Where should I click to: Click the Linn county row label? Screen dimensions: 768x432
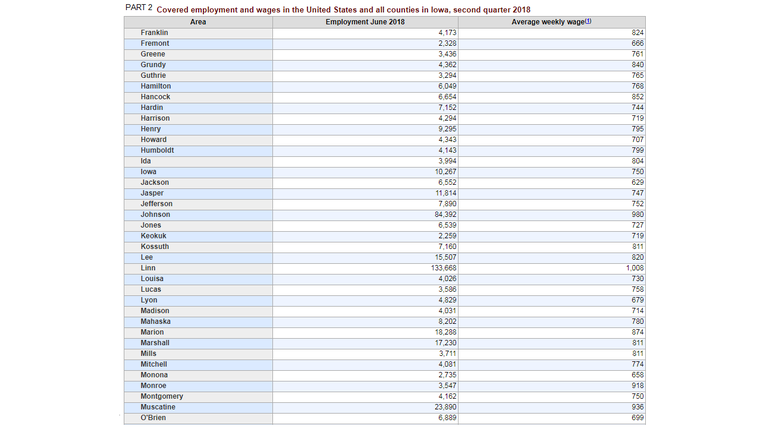148,268
